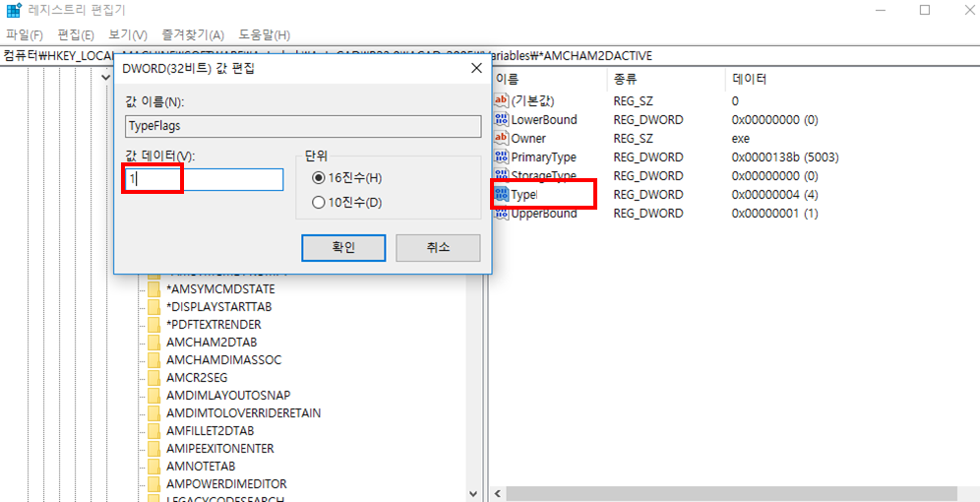
Task: Click the 값 데이터(V) input field
Action: (x=204, y=179)
